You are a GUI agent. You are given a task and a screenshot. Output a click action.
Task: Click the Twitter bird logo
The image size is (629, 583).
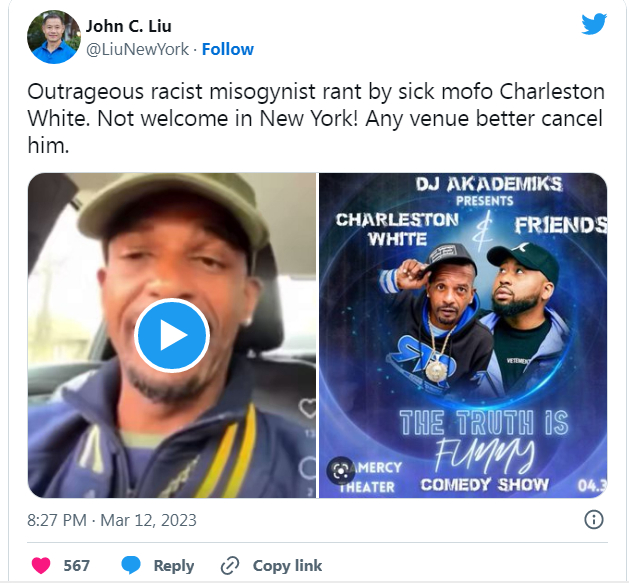(594, 24)
